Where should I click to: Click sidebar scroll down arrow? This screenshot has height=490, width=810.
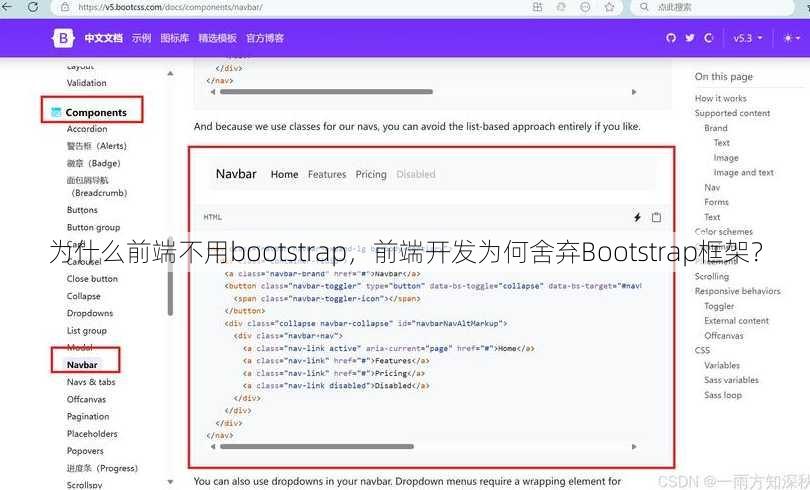coord(170,482)
